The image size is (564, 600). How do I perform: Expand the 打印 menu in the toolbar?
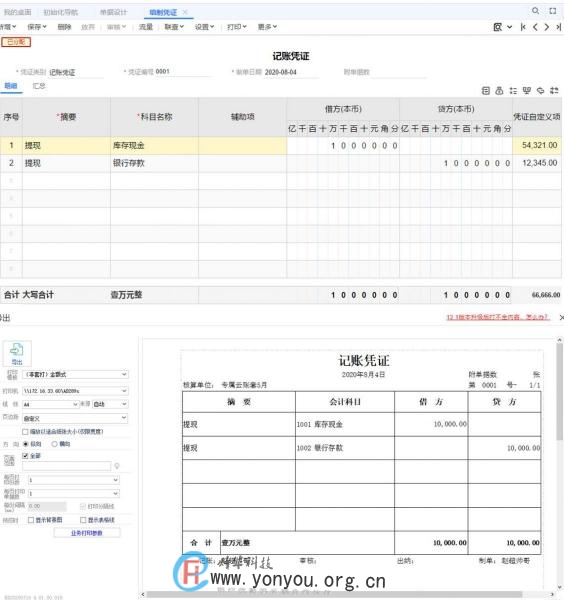click(236, 27)
